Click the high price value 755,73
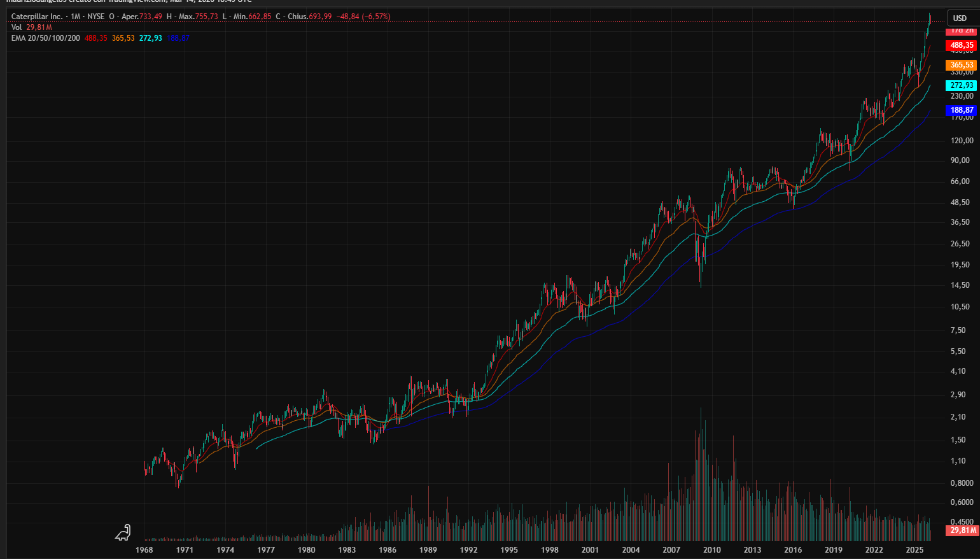 point(207,17)
